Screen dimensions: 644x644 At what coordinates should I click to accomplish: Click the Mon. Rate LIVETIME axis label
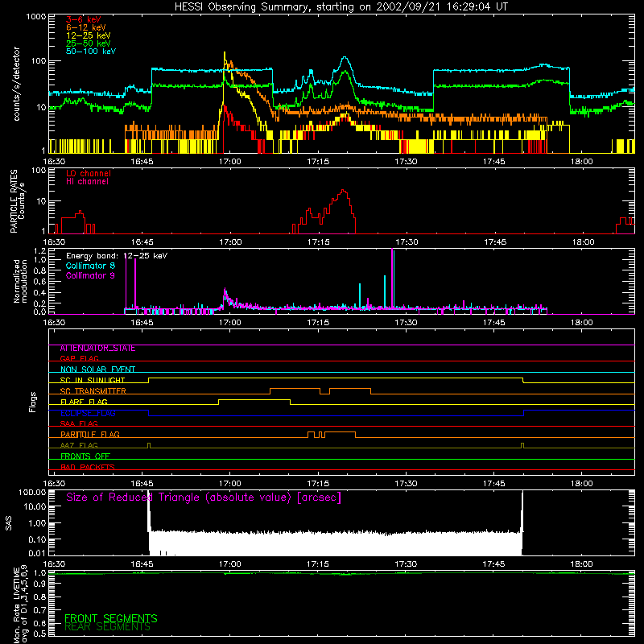pyautogui.click(x=21, y=605)
